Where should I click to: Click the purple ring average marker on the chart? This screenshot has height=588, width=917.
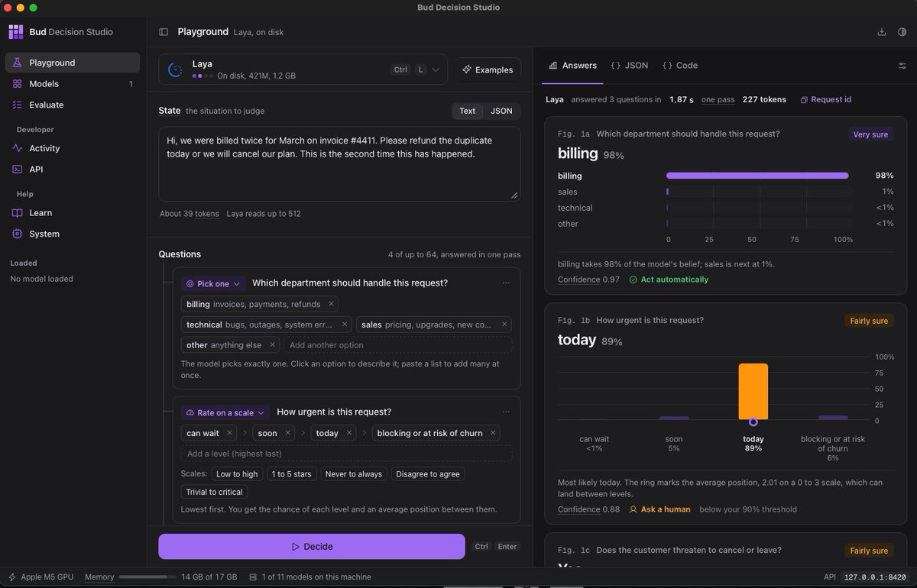click(x=753, y=422)
